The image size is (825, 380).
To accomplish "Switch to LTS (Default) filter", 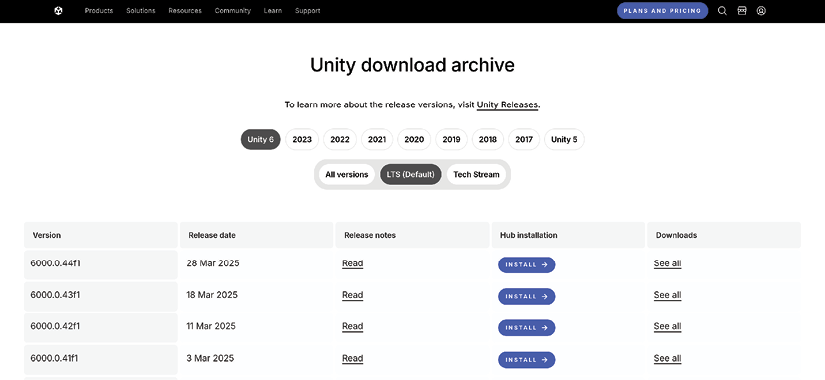I will tap(411, 174).
